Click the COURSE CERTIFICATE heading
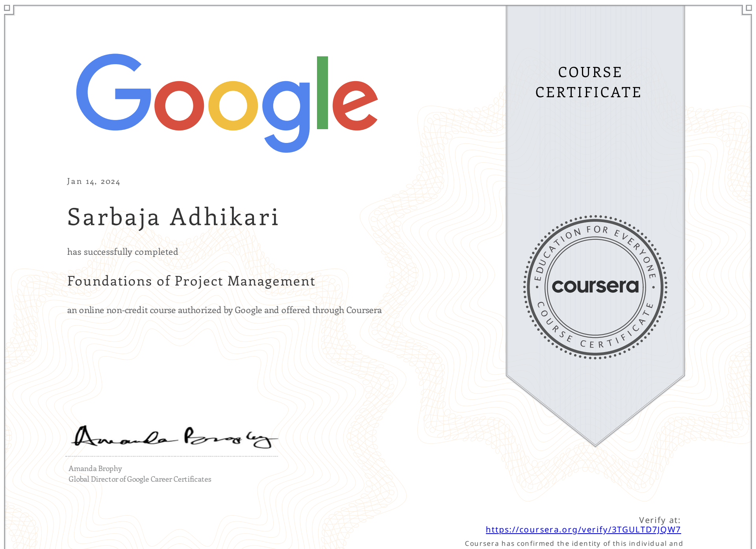Screen dimensions: 756x549 pos(589,82)
